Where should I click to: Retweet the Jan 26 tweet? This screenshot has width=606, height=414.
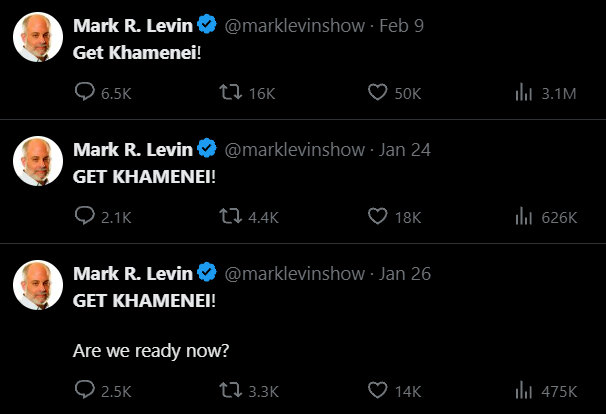click(x=231, y=390)
